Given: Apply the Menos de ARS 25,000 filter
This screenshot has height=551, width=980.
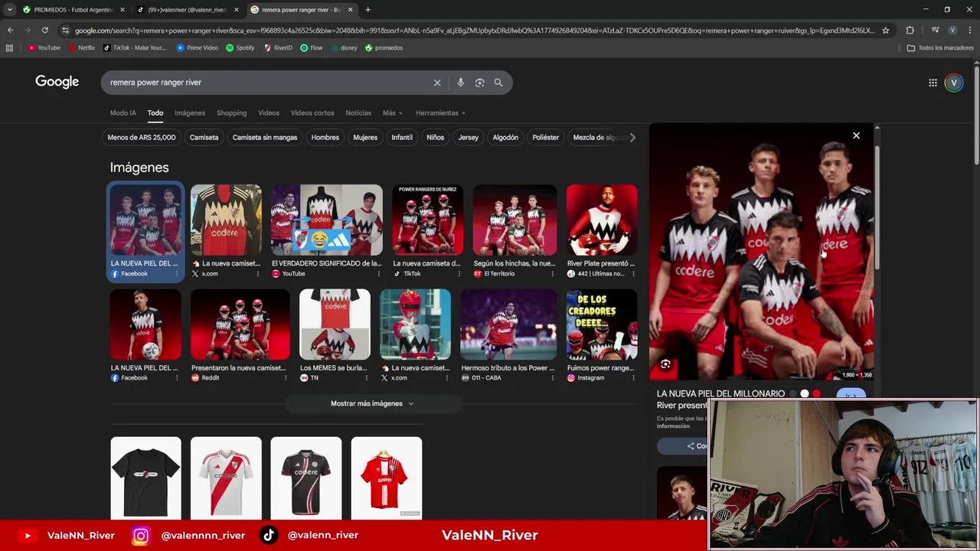Looking at the screenshot, I should click(x=142, y=138).
